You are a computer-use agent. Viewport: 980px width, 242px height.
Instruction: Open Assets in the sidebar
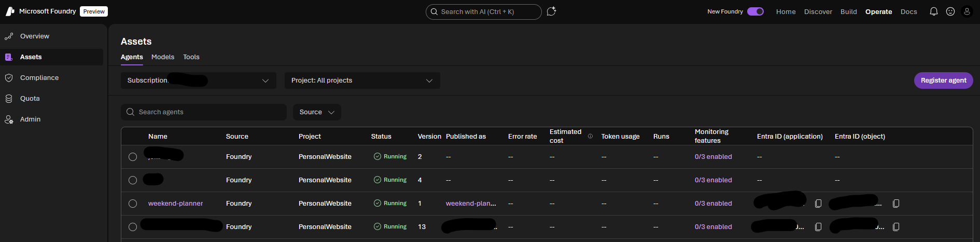click(52, 57)
